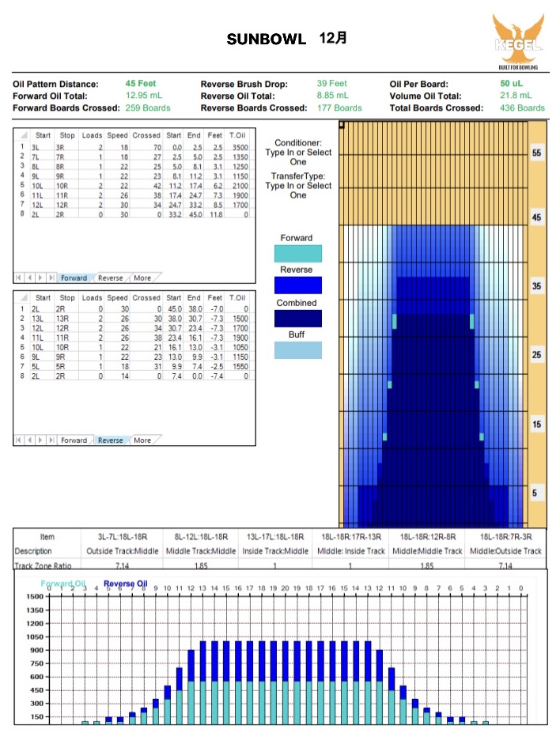Click the '25' distance marker on lane graph
The width and height of the screenshot is (560, 748).
pyautogui.click(x=536, y=355)
